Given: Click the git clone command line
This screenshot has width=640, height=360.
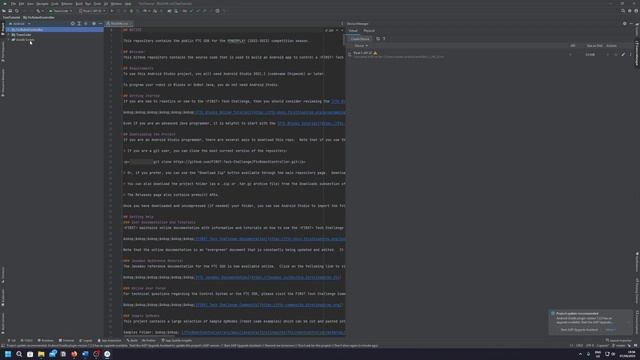Looking at the screenshot, I should 214,162.
